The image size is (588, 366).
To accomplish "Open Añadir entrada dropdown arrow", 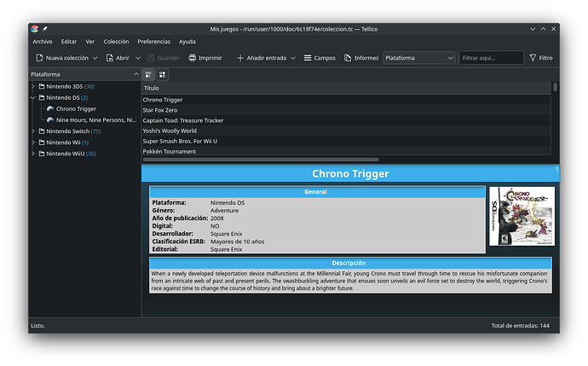I will tap(293, 58).
